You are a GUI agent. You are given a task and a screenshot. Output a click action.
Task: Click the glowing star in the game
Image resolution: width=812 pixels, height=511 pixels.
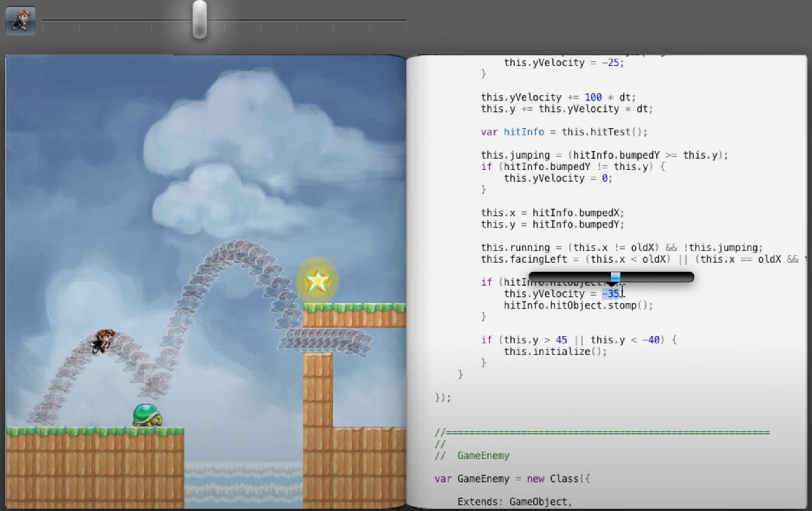point(317,281)
